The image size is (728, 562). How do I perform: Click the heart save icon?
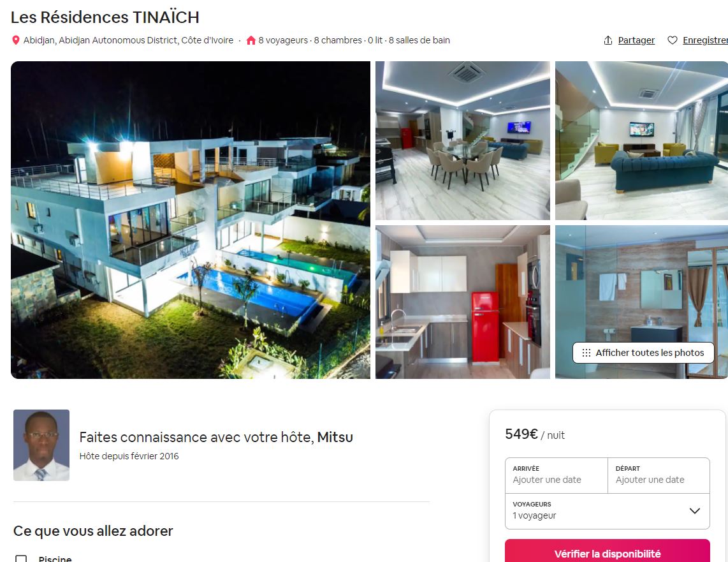(673, 40)
